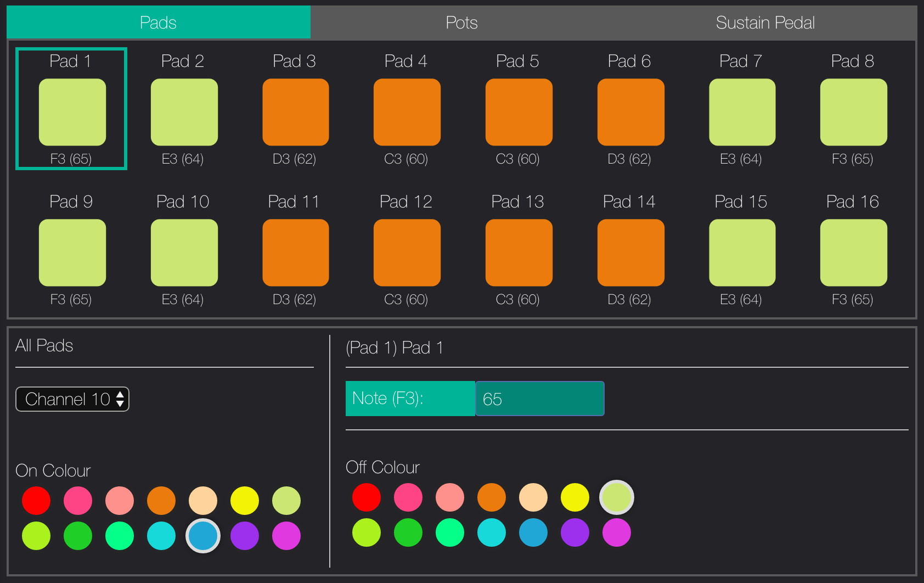Screen dimensions: 924x583
Task: Select Pad 16 square
Action: (853, 253)
